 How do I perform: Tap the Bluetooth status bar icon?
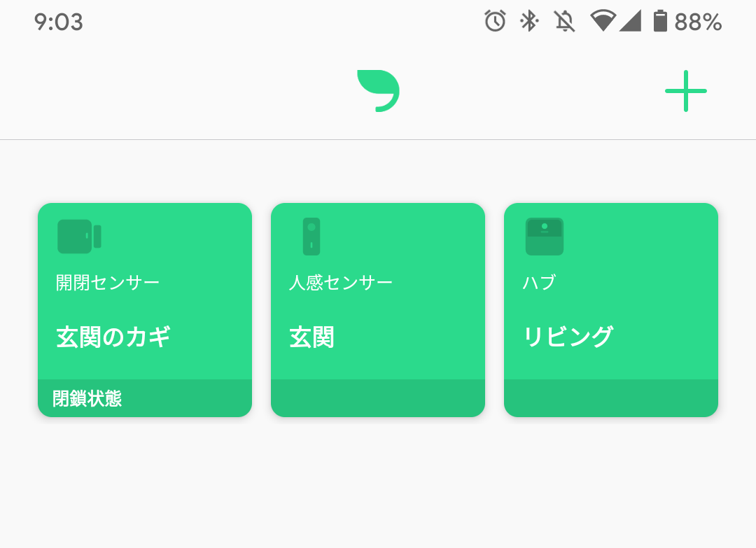(x=529, y=22)
